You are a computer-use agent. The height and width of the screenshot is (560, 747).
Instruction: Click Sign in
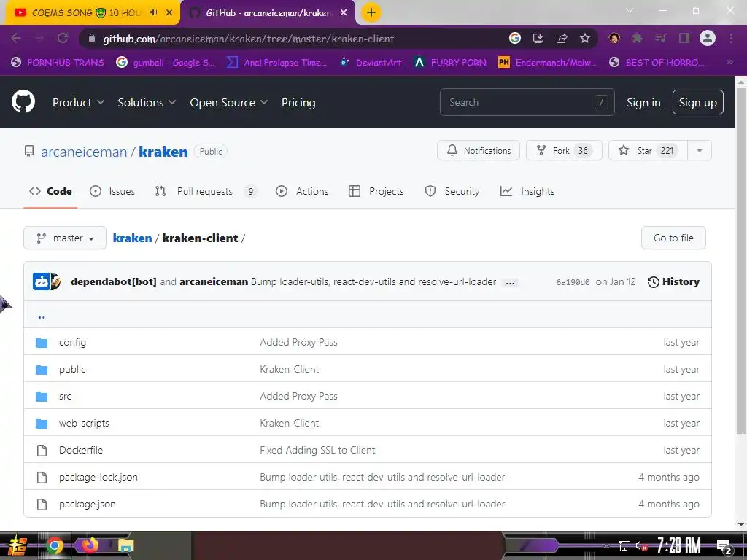(643, 102)
